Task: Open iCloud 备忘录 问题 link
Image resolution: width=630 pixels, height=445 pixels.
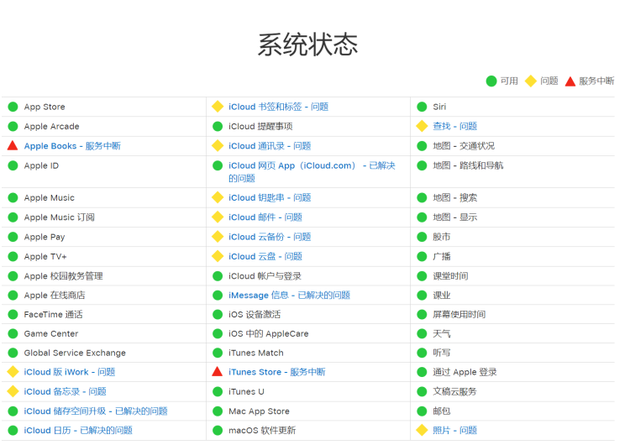Action: (x=65, y=392)
